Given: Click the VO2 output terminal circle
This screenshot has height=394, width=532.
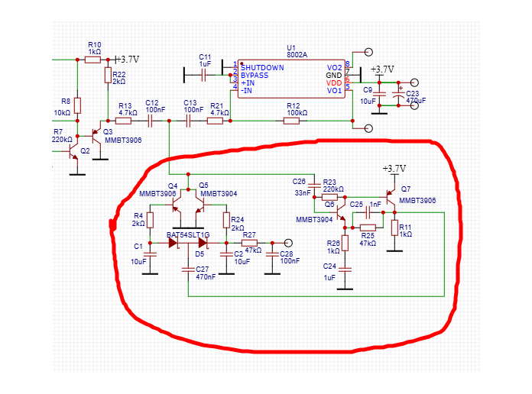Looking at the screenshot, I should point(369,52).
